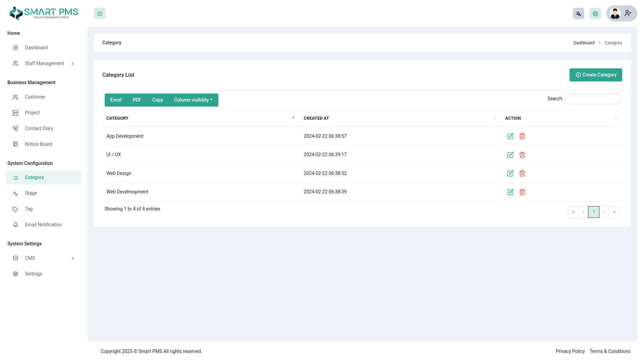Sort the Category column ascending
This screenshot has width=644, height=362.
[x=293, y=118]
